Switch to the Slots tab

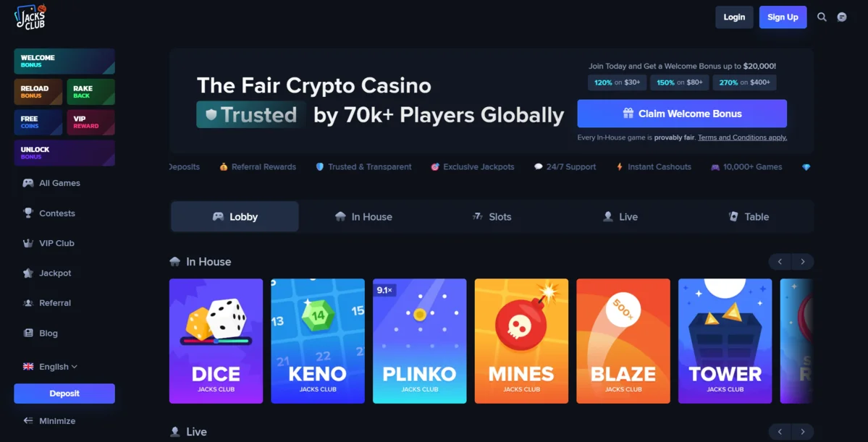492,217
